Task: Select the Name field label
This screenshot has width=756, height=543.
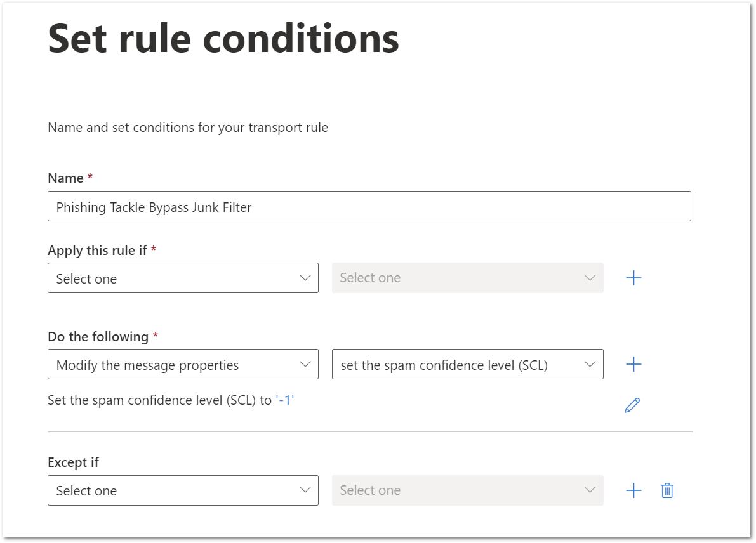Action: coord(65,178)
